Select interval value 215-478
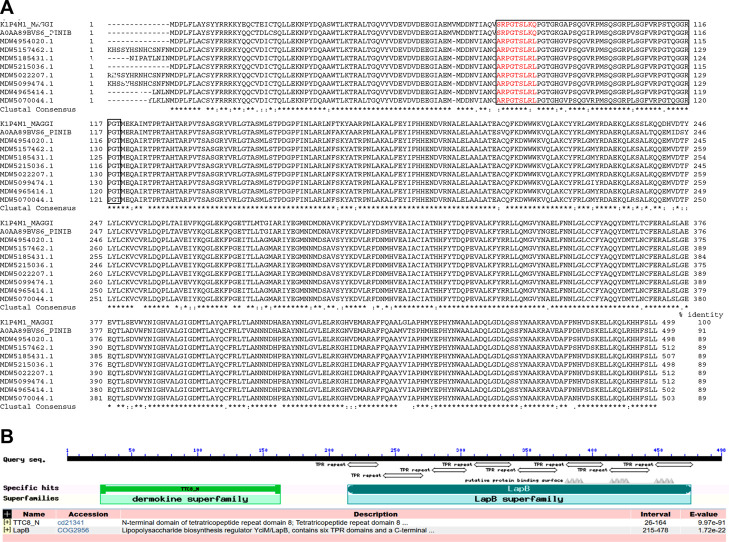The width and height of the screenshot is (729, 542). pos(655,530)
